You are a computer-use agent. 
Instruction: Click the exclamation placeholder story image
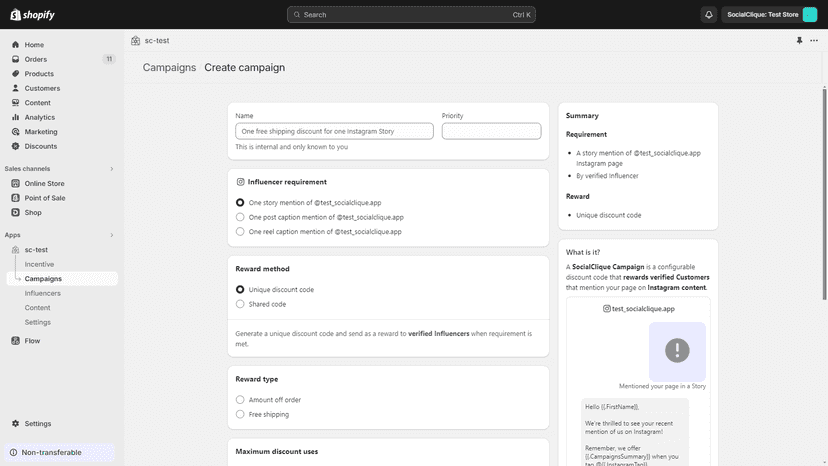click(677, 351)
